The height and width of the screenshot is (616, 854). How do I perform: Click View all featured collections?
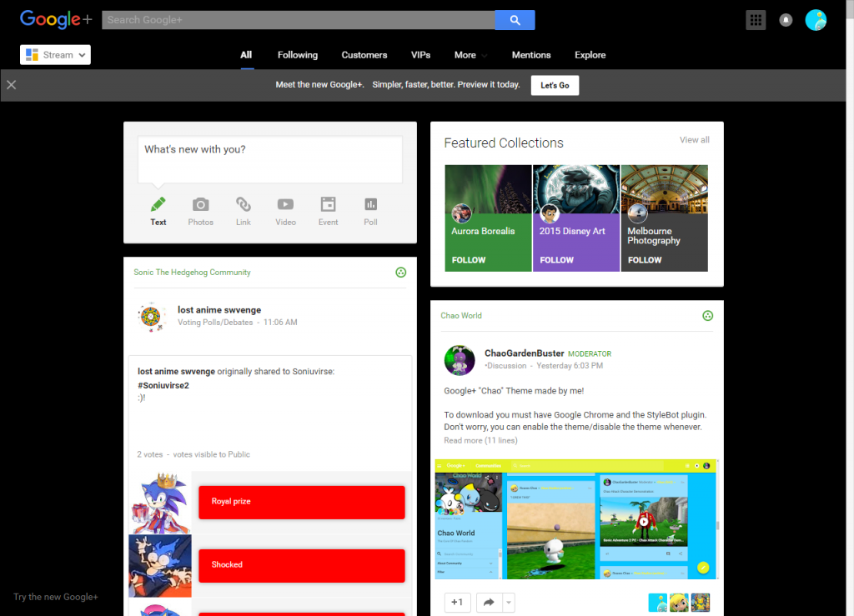pos(695,140)
